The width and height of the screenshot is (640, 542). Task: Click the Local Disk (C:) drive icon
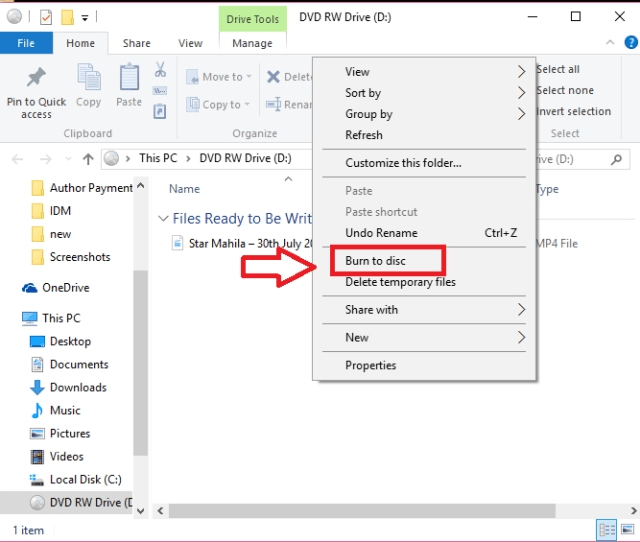tap(37, 480)
